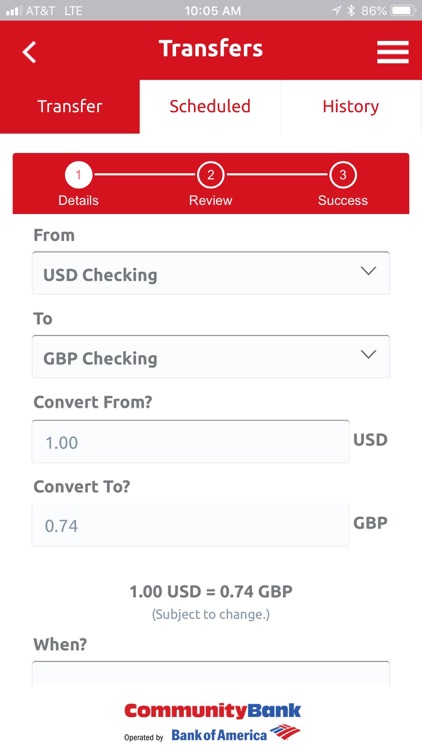
Task: Expand the From USD Checking dropdown
Action: [x=211, y=273]
